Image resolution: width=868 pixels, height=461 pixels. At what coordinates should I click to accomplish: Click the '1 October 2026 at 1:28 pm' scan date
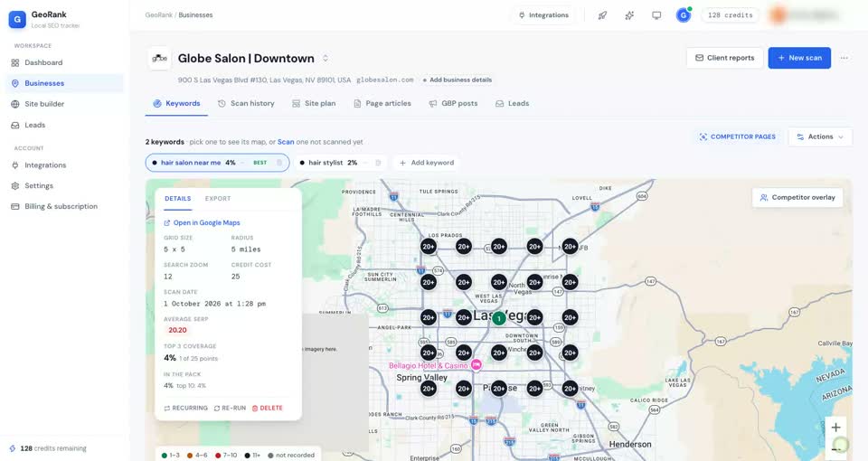[215, 304]
